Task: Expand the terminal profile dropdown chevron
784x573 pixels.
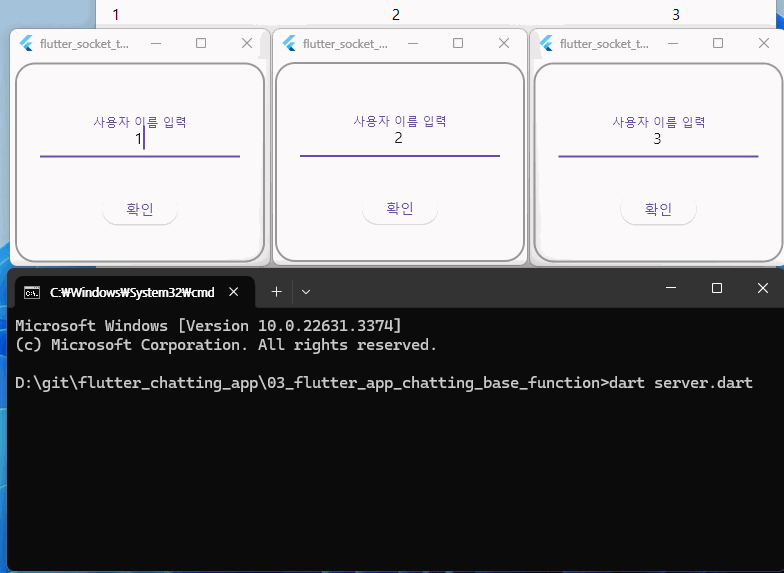Action: (306, 292)
